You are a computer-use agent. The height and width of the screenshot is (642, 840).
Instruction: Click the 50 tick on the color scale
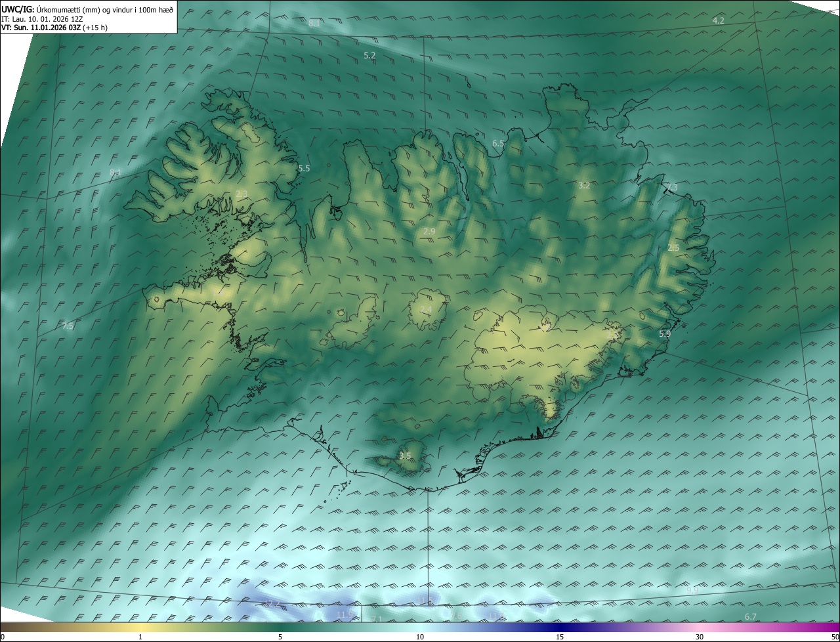pos(835,637)
